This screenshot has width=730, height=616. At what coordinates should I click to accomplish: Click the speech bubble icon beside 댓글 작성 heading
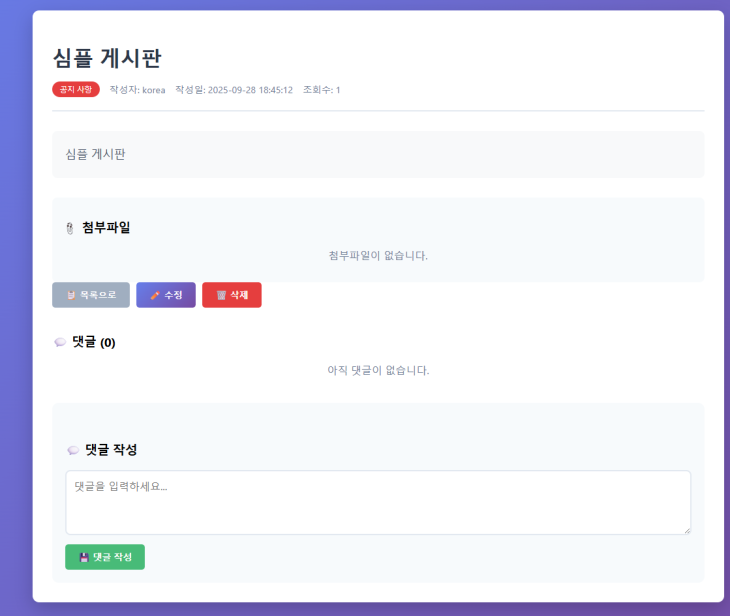[x=73, y=450]
